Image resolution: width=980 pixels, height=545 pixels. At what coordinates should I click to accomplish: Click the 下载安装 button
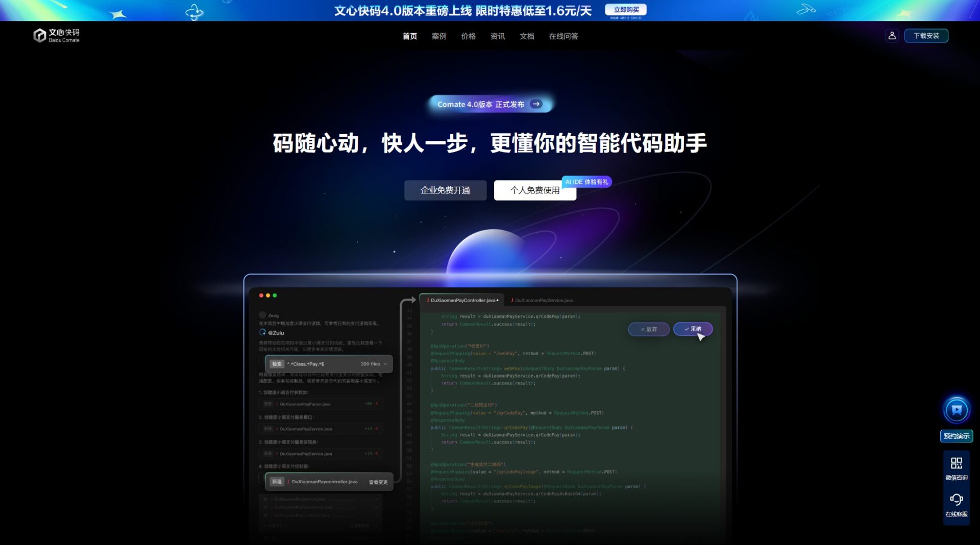926,36
